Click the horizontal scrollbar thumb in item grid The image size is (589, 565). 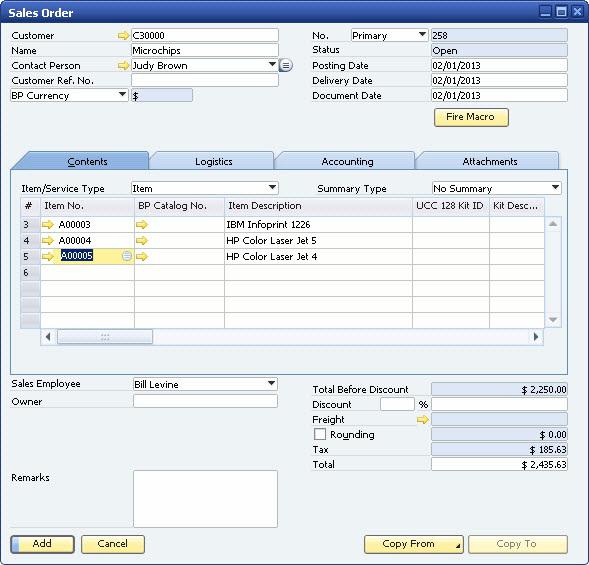point(105,337)
